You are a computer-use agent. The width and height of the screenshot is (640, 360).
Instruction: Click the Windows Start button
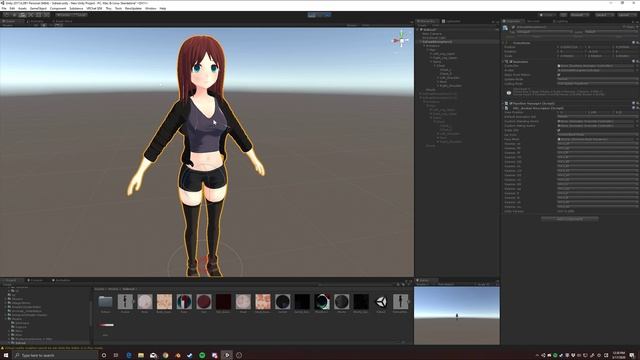pos(6,356)
